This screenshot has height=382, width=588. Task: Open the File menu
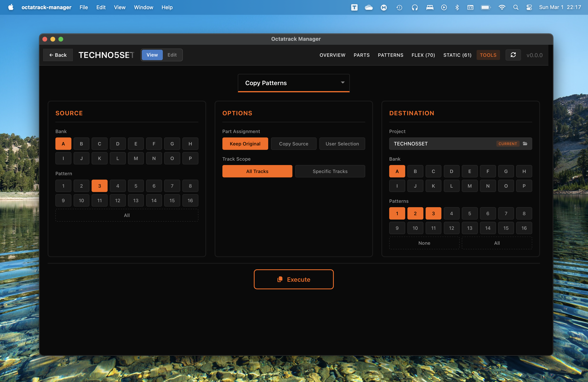coord(84,7)
